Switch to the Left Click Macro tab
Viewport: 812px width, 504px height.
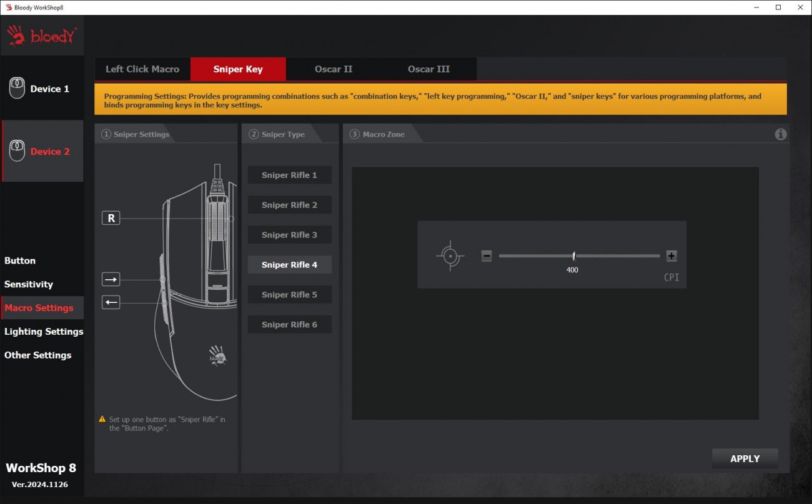tap(142, 69)
